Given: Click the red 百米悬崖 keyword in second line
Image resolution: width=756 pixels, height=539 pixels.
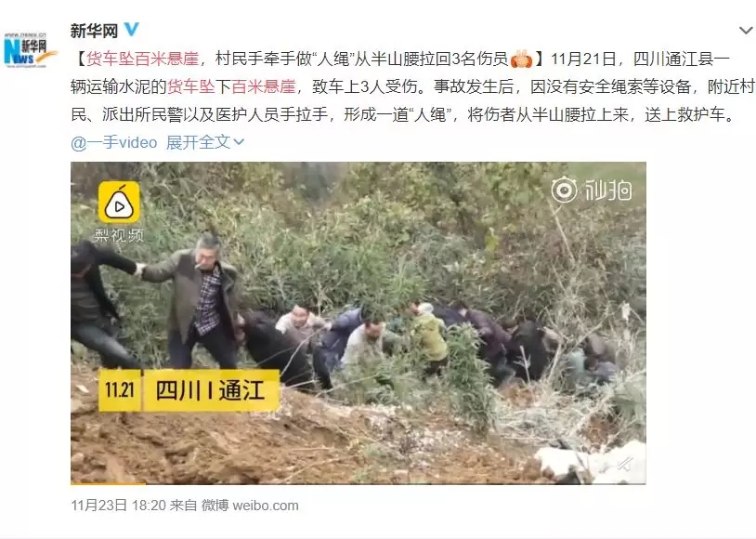Looking at the screenshot, I should (264, 86).
